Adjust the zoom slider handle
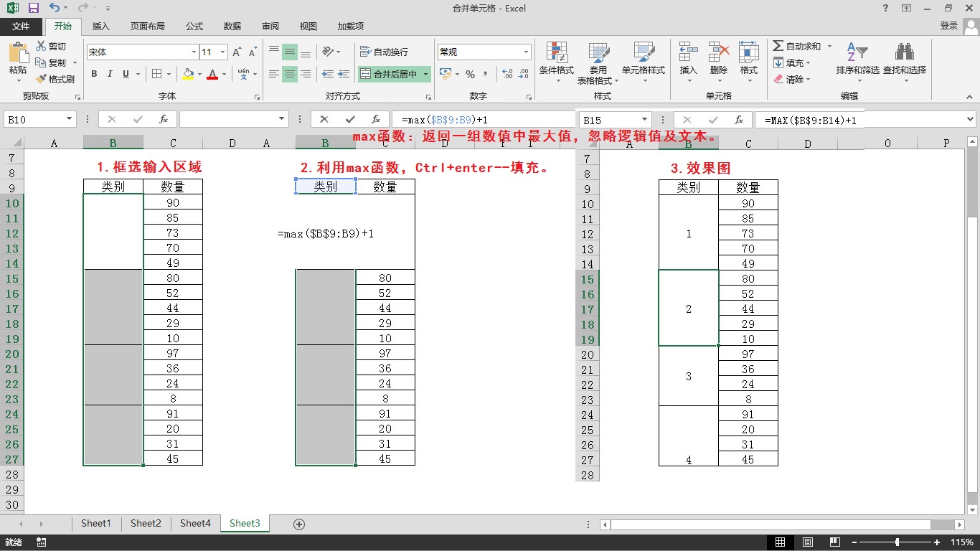Viewport: 980px width, 551px height. (x=897, y=542)
